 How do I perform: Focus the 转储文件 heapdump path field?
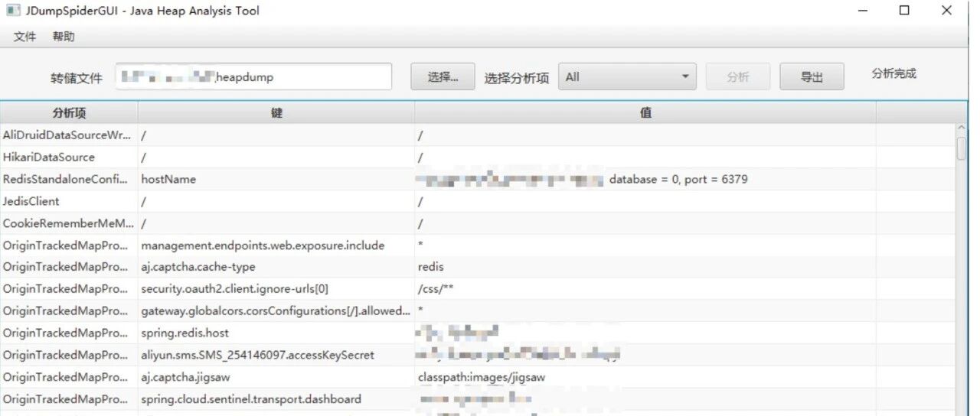[x=253, y=76]
